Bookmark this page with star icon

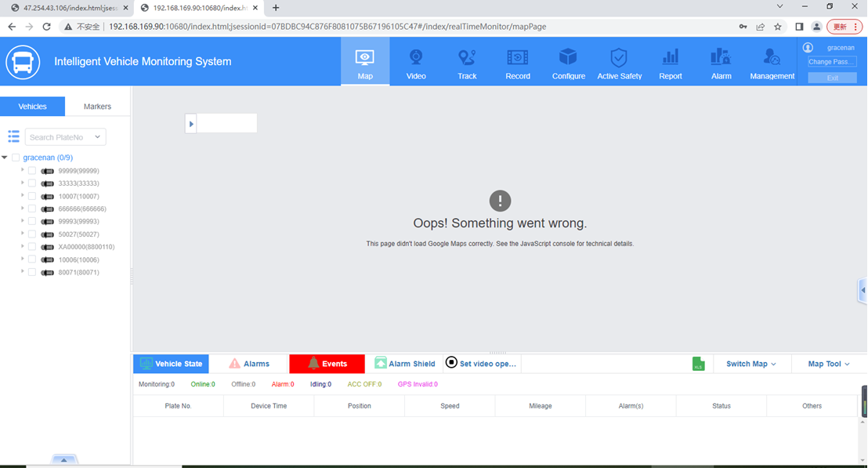[778, 27]
